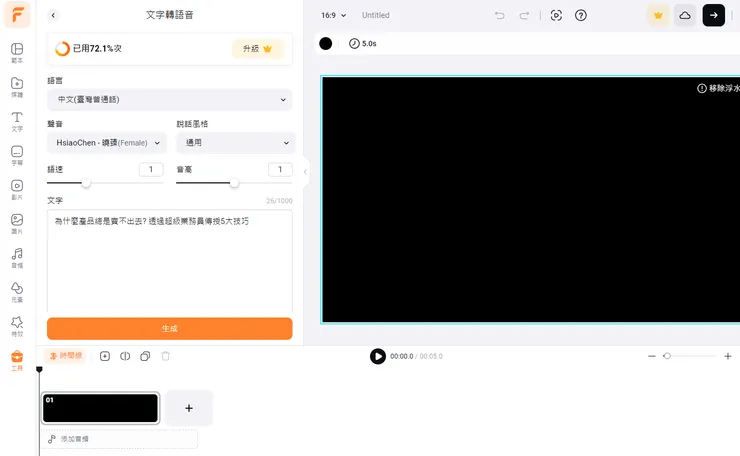Open the help question mark
The width and height of the screenshot is (740, 456).
tap(581, 16)
